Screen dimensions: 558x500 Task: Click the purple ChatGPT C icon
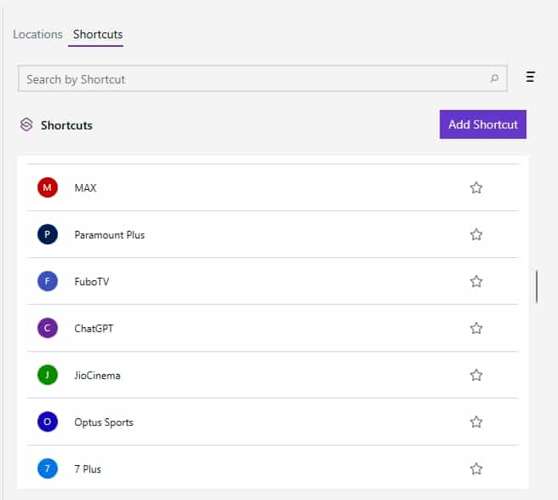(47, 328)
